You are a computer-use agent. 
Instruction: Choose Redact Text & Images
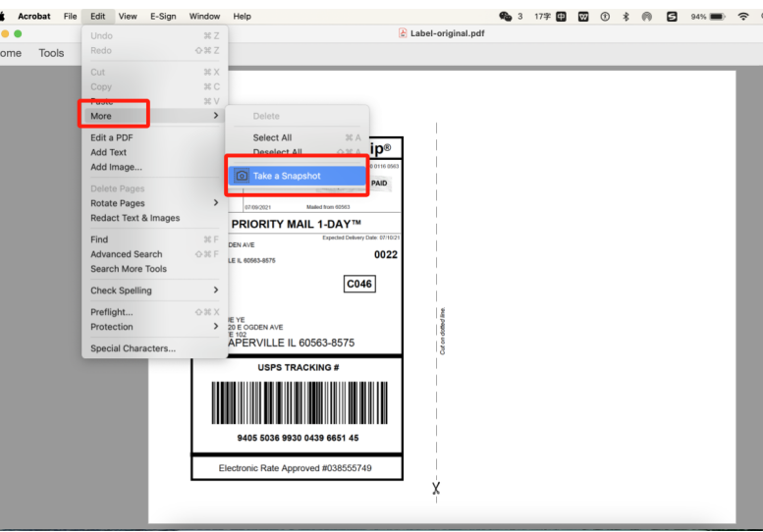[x=155, y=218]
